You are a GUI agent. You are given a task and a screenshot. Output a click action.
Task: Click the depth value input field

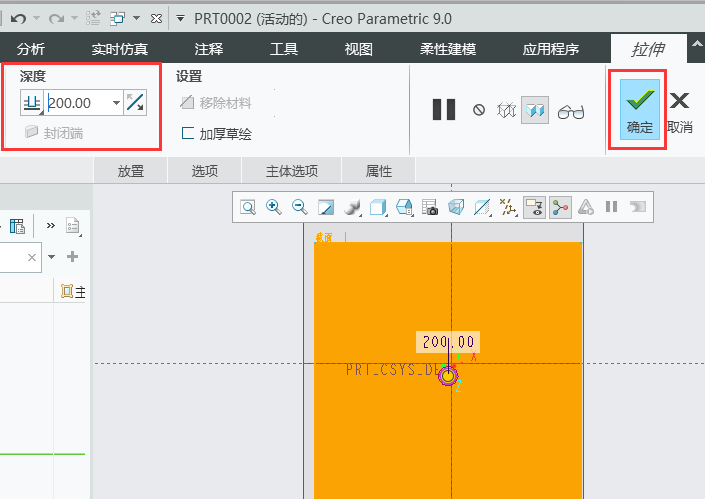(x=78, y=102)
